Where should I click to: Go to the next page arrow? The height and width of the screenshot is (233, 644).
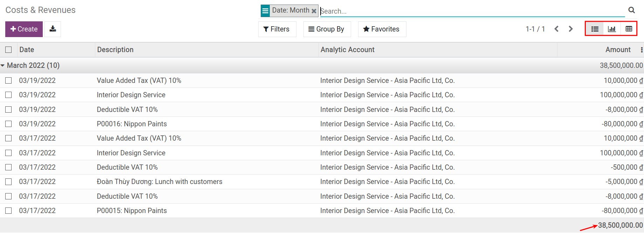570,29
